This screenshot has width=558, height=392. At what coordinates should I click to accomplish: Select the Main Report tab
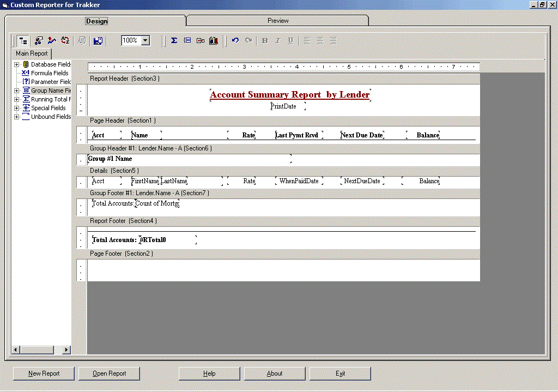32,54
